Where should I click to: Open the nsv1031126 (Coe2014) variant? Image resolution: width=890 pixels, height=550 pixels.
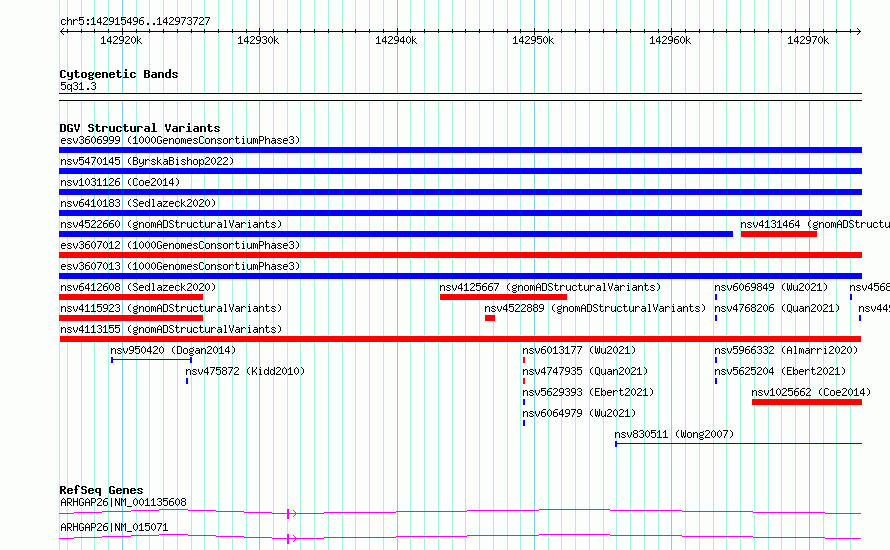click(120, 182)
